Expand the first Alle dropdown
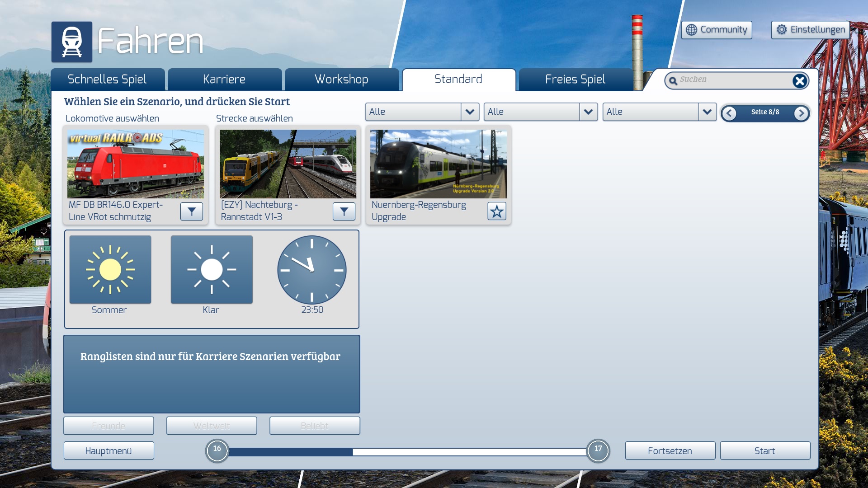Image resolution: width=868 pixels, height=488 pixels. pos(470,112)
